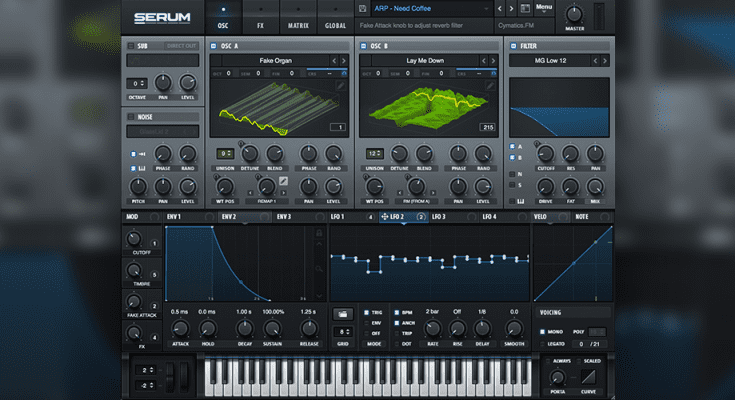Toggle the NOISE oscillator on

pos(131,117)
